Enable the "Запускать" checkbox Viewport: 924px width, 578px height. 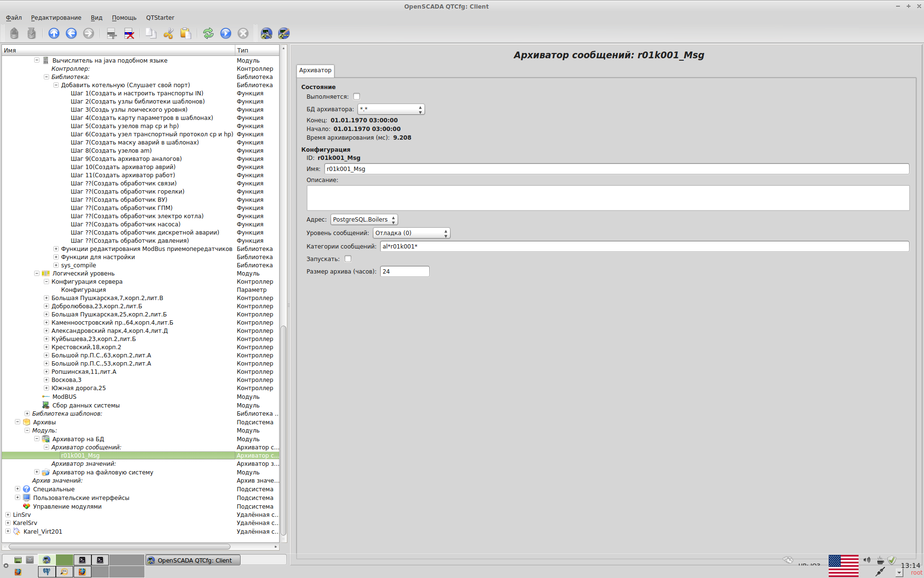[348, 259]
